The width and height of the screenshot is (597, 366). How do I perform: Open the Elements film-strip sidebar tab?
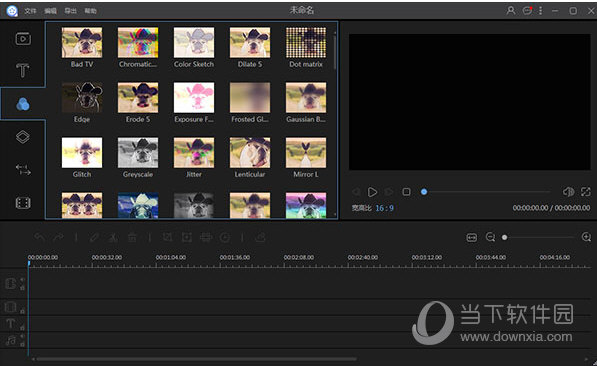pos(23,203)
